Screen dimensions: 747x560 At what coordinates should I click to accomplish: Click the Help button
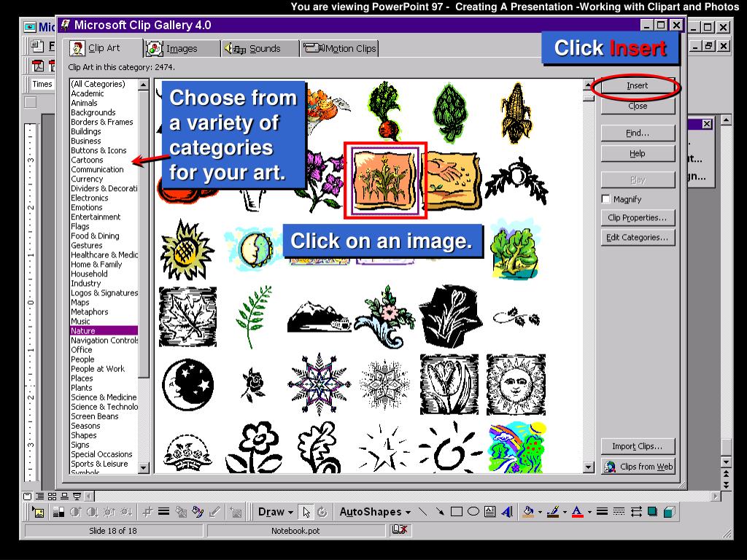(638, 153)
